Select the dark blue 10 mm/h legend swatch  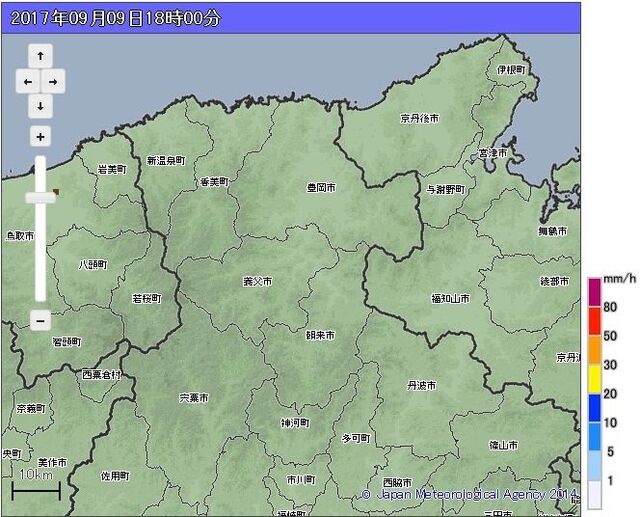tap(594, 408)
